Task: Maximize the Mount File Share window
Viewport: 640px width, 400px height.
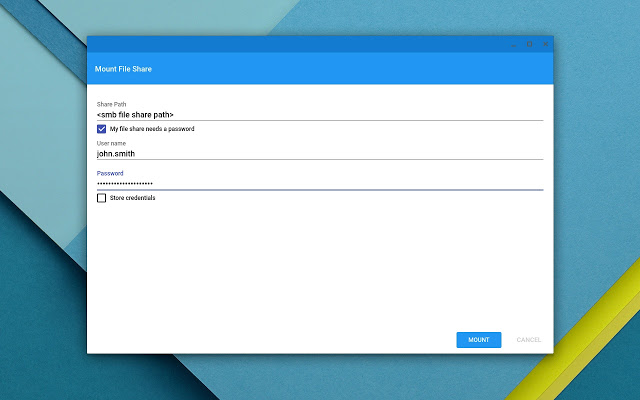Action: [x=529, y=44]
